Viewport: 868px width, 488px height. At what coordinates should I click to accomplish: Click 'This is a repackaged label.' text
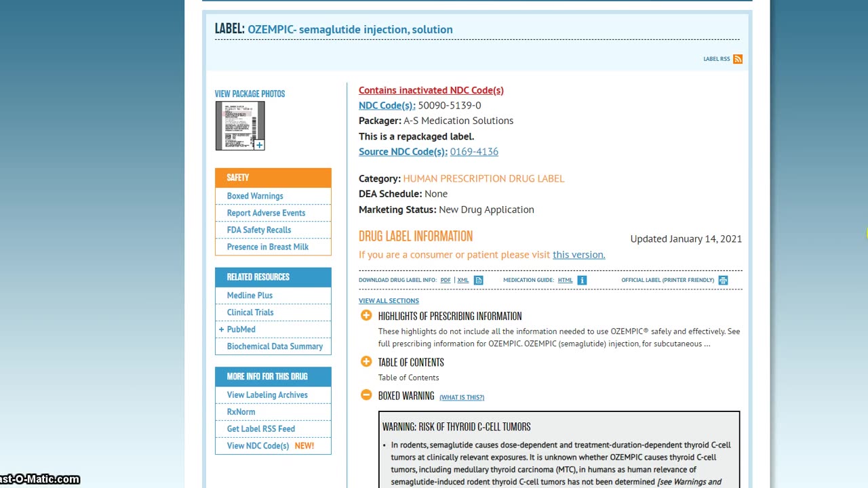pyautogui.click(x=416, y=136)
